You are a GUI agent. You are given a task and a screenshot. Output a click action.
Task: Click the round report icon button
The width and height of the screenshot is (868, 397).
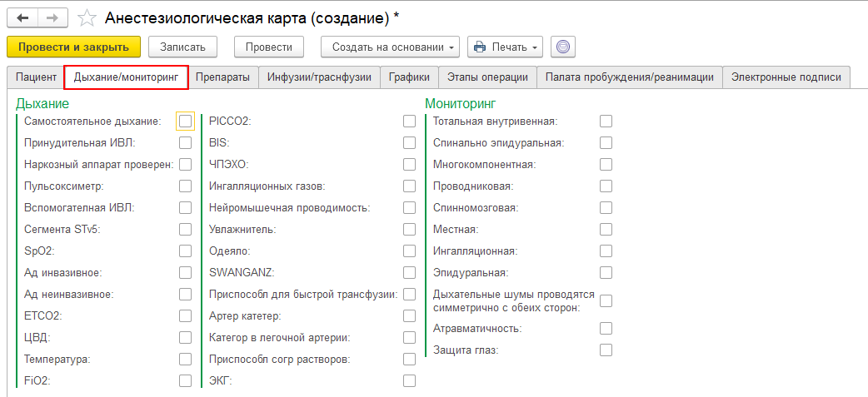pos(563,47)
